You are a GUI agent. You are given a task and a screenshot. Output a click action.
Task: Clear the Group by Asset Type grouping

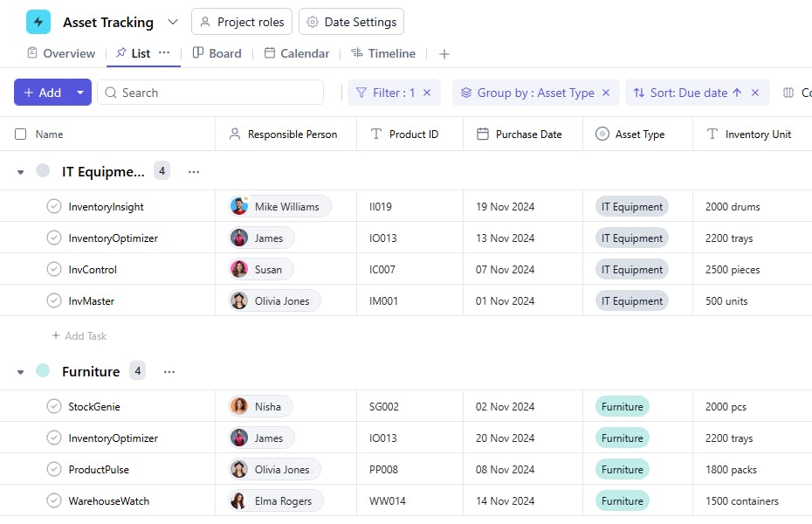pos(606,93)
